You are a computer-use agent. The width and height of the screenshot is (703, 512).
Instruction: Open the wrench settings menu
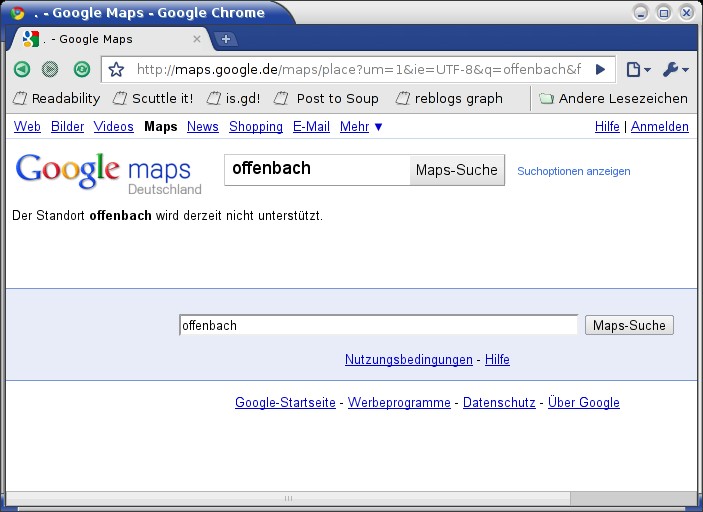[675, 69]
